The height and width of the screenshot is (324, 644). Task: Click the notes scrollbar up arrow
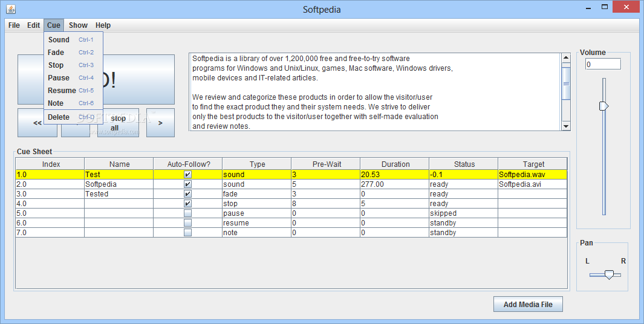click(566, 58)
